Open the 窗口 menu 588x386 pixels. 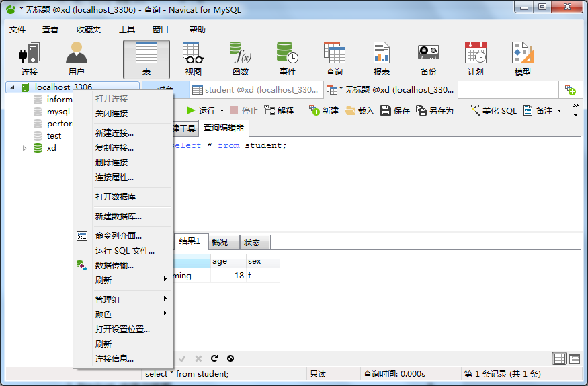tap(161, 30)
